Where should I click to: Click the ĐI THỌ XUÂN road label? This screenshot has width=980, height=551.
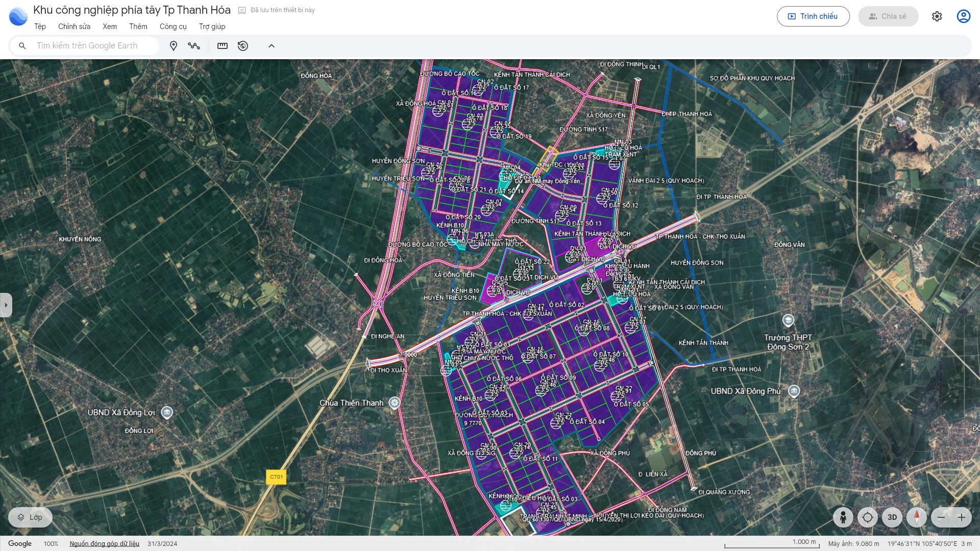(x=388, y=370)
